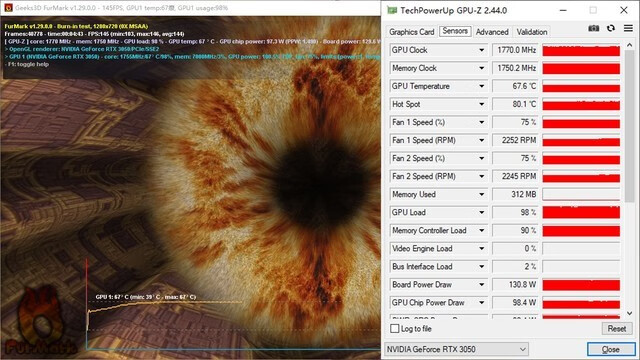The width and height of the screenshot is (640, 360).
Task: Switch to the Graphics Card tab
Action: [411, 32]
